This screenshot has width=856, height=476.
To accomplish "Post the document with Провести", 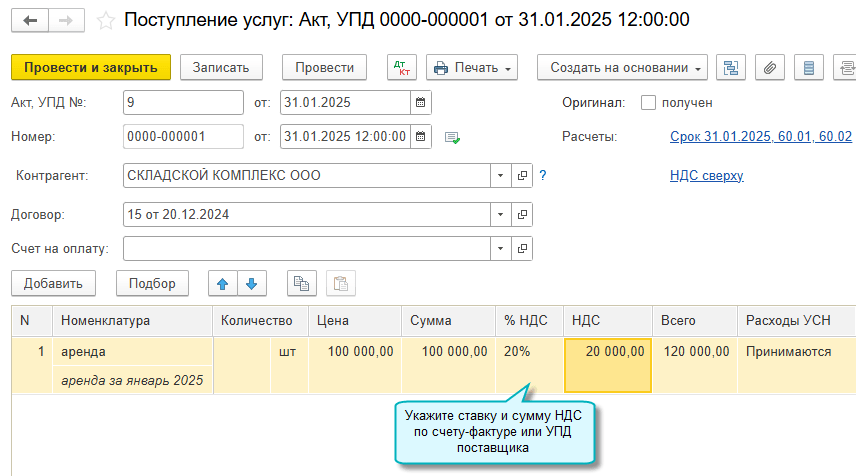I will pyautogui.click(x=324, y=68).
